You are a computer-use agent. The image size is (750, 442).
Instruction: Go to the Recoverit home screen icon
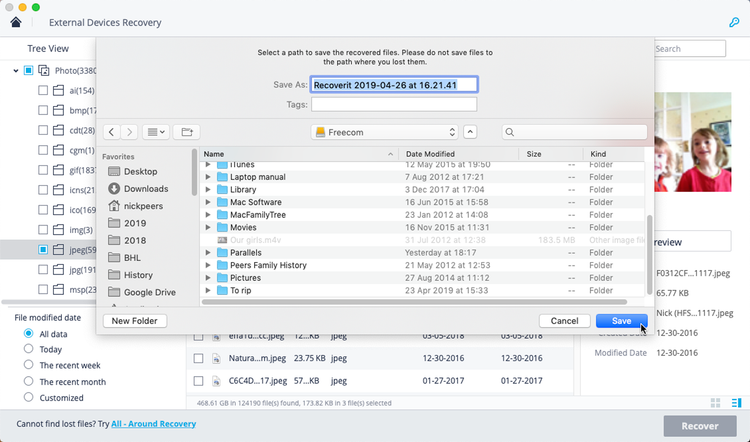coord(16,22)
